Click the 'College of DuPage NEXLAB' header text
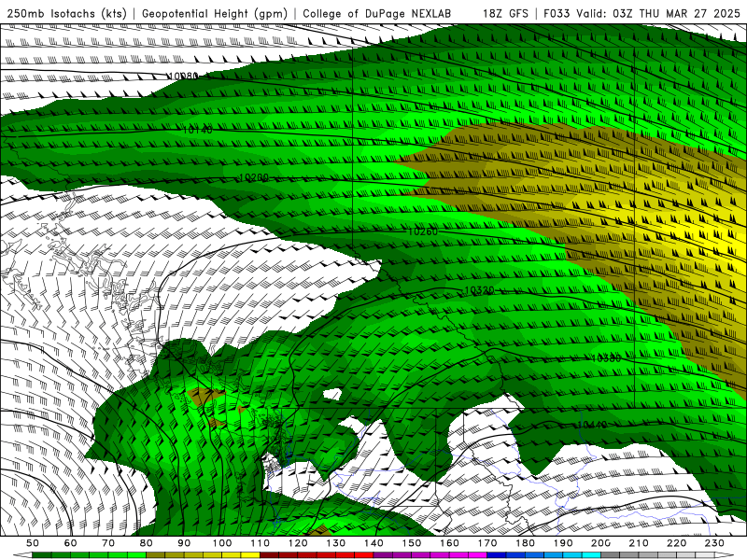 click(x=377, y=14)
